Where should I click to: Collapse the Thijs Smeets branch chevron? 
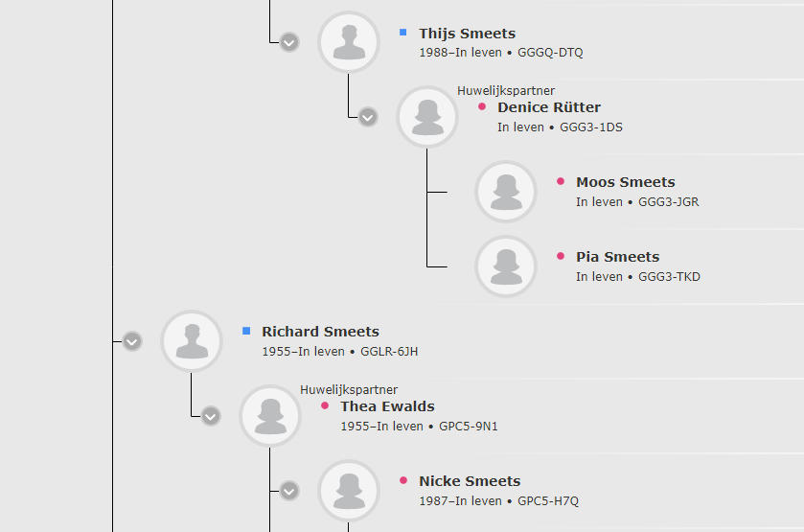(x=289, y=42)
